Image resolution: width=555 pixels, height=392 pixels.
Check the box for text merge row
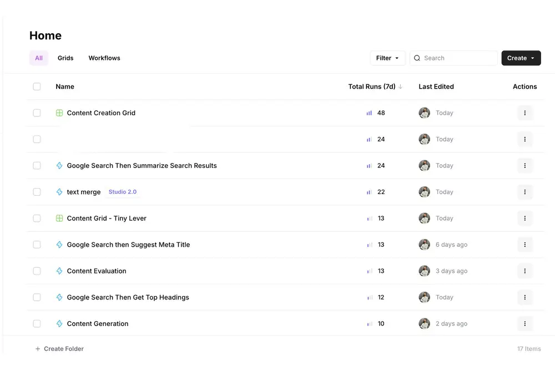(37, 192)
